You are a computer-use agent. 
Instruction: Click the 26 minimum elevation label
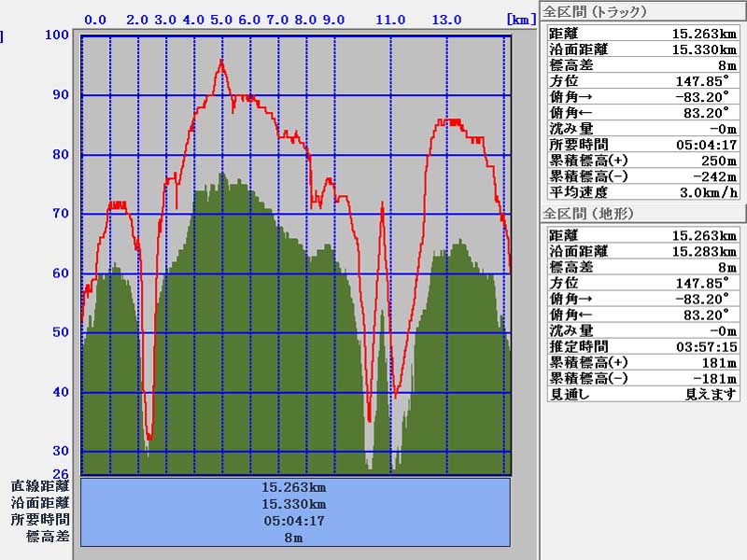(x=60, y=473)
